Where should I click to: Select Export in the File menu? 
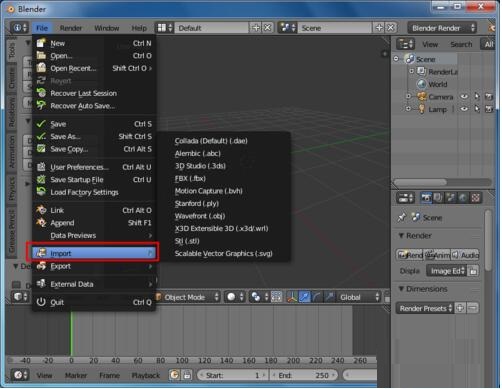click(x=94, y=266)
